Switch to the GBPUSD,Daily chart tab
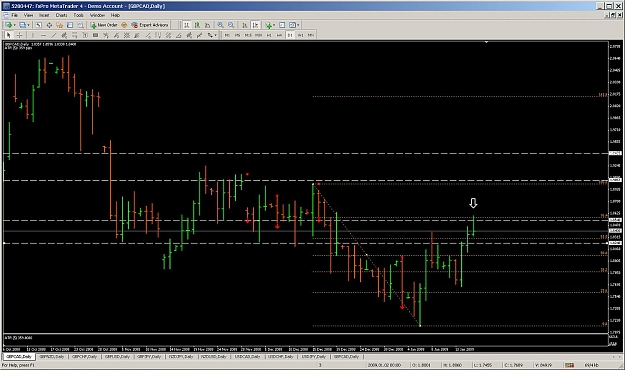The height and width of the screenshot is (370, 625). click(x=117, y=356)
